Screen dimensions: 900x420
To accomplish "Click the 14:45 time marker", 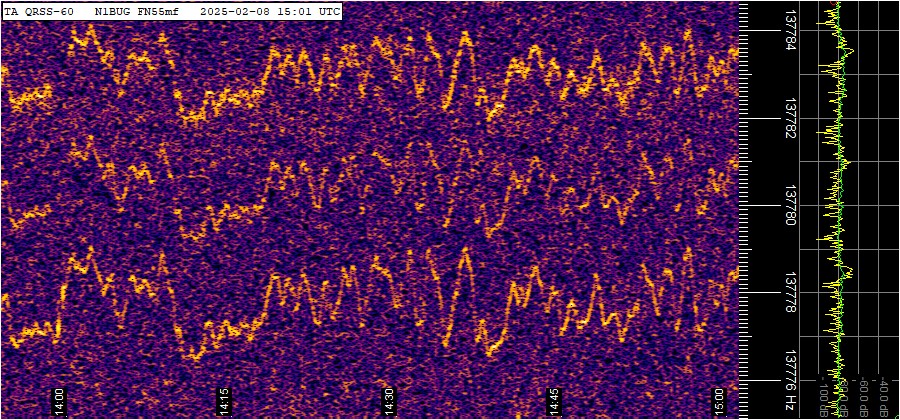I will click(x=553, y=401).
